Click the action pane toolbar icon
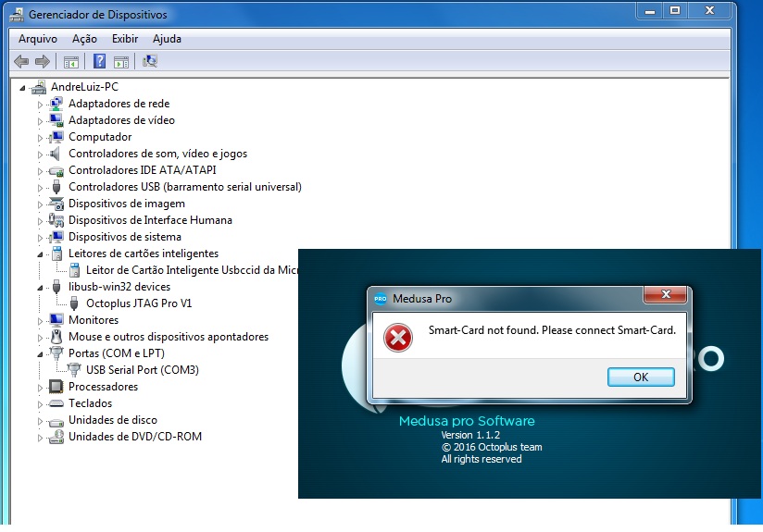Screen dimensions: 763x532 click(121, 62)
